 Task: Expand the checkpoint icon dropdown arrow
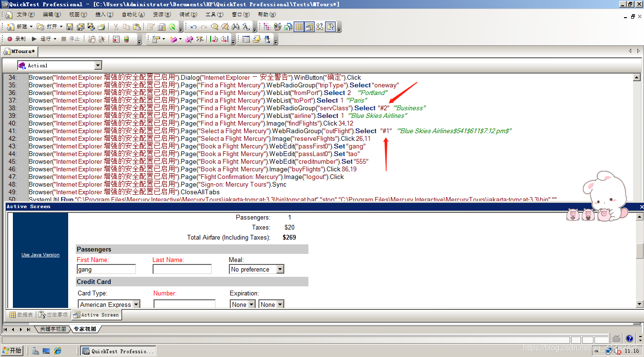pyautogui.click(x=164, y=39)
